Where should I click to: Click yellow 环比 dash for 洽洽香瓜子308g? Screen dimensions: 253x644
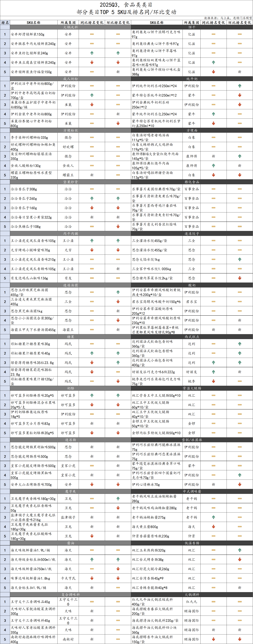click(x=118, y=189)
